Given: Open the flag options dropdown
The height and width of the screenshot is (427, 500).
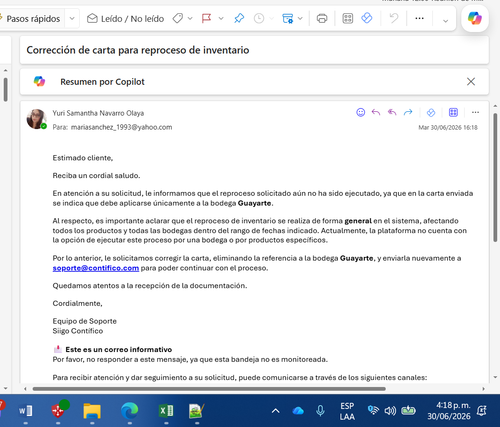Looking at the screenshot, I should 221,19.
